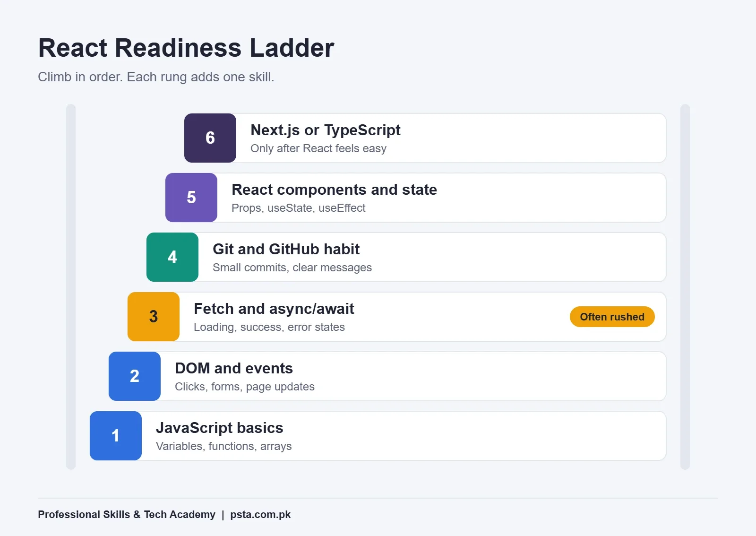
Task: Select the 'JavaScript basics' heading
Action: coord(220,428)
